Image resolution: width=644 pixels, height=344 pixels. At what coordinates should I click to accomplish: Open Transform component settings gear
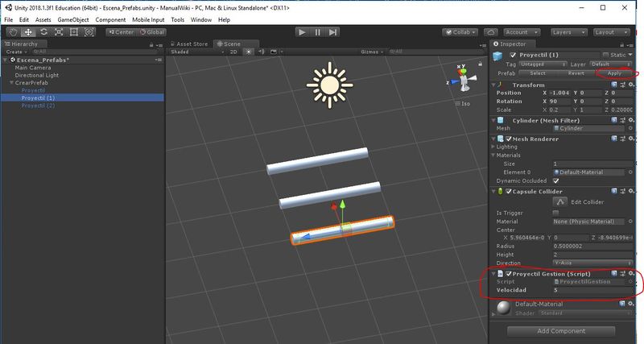click(x=631, y=85)
